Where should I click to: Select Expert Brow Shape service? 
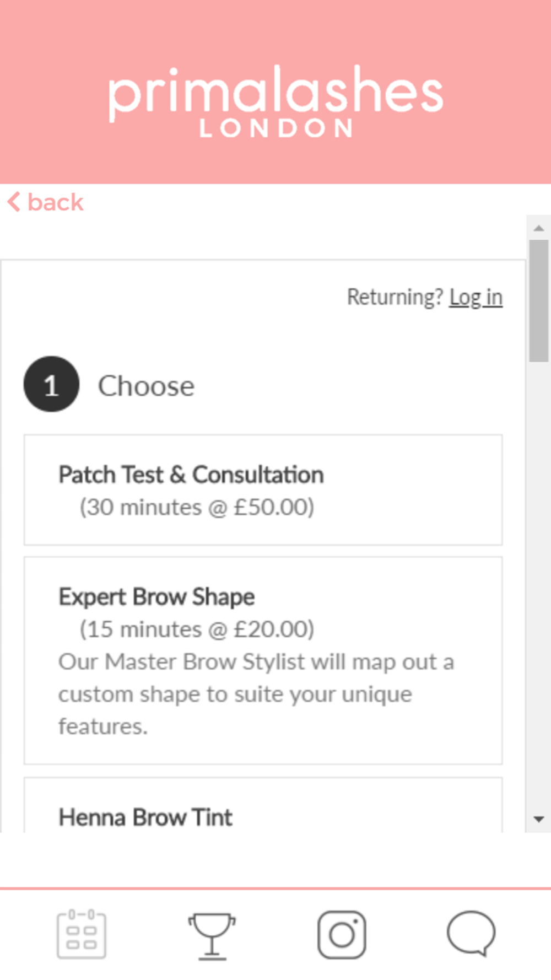[x=156, y=597]
